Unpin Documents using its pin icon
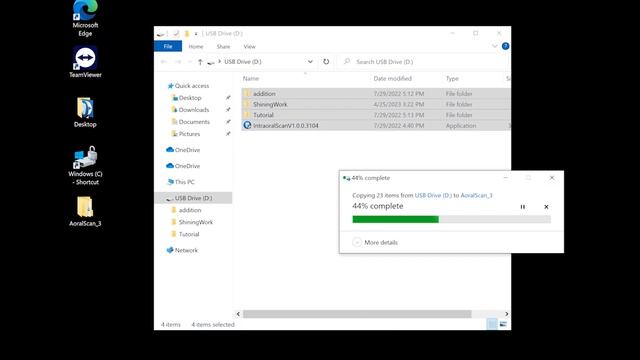 tap(228, 122)
